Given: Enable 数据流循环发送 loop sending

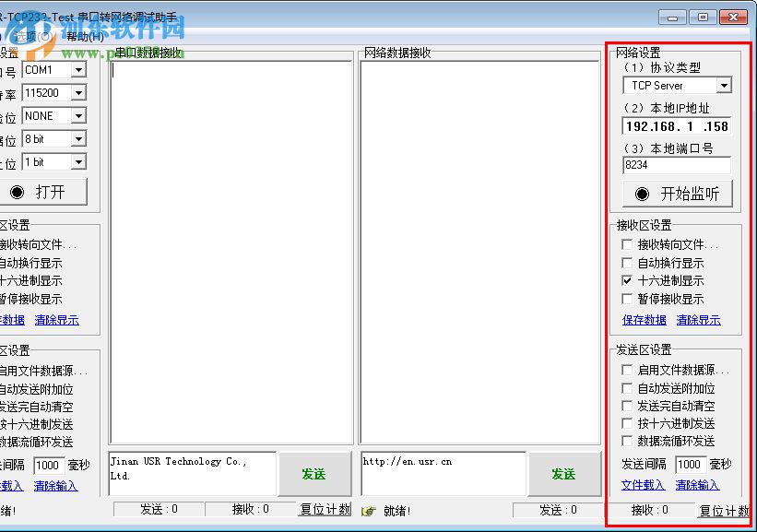Looking at the screenshot, I should point(625,441).
